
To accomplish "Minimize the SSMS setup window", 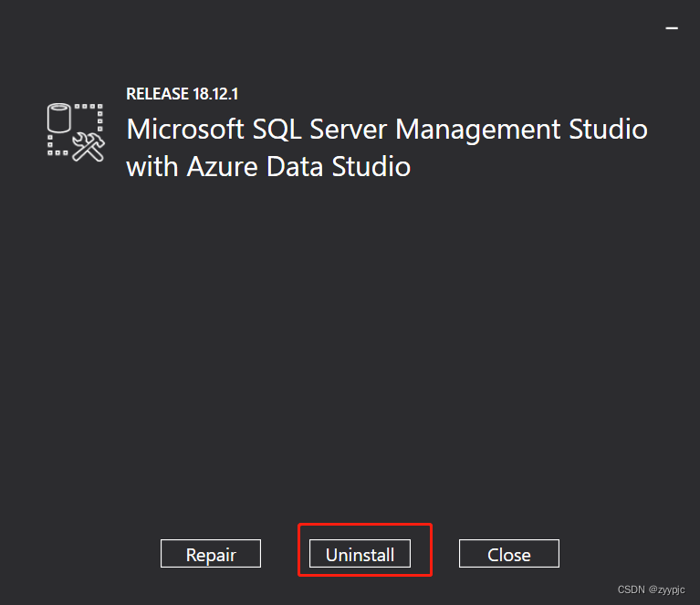I will tap(672, 28).
